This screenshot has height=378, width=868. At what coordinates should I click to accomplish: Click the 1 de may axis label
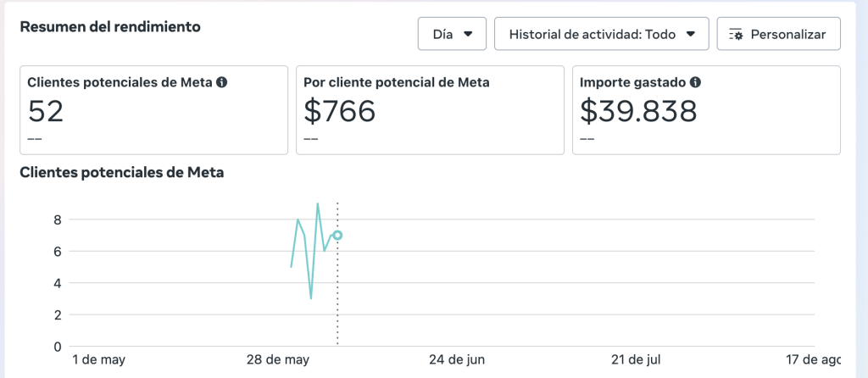(x=98, y=359)
